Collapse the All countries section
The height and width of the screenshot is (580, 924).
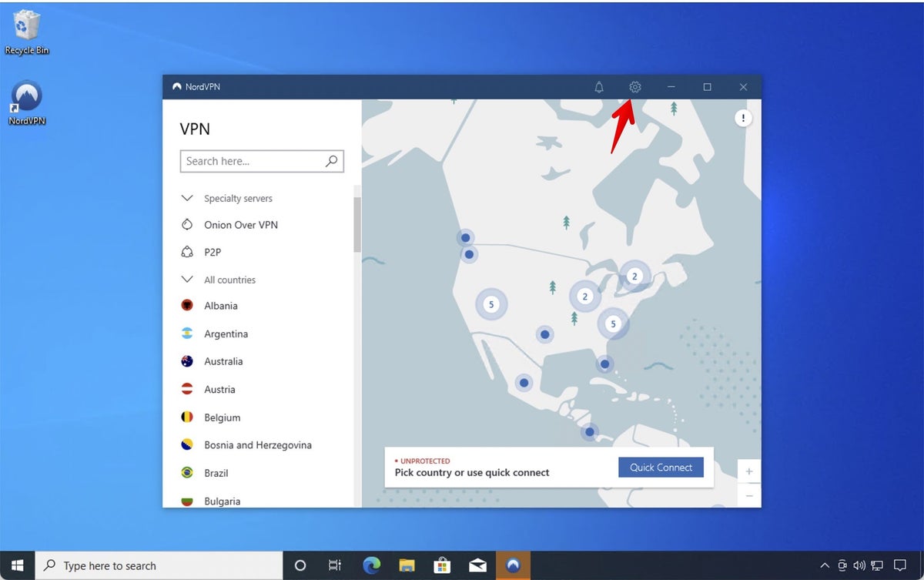pyautogui.click(x=186, y=279)
